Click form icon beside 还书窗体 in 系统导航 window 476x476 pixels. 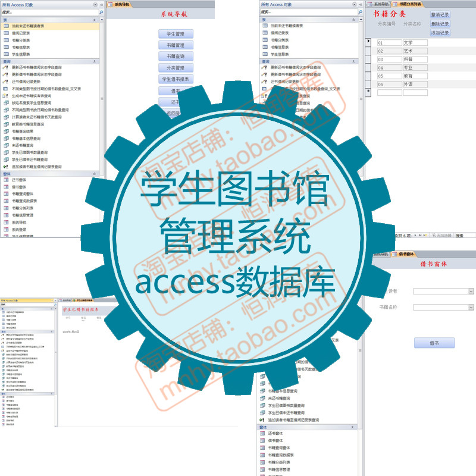(6, 180)
